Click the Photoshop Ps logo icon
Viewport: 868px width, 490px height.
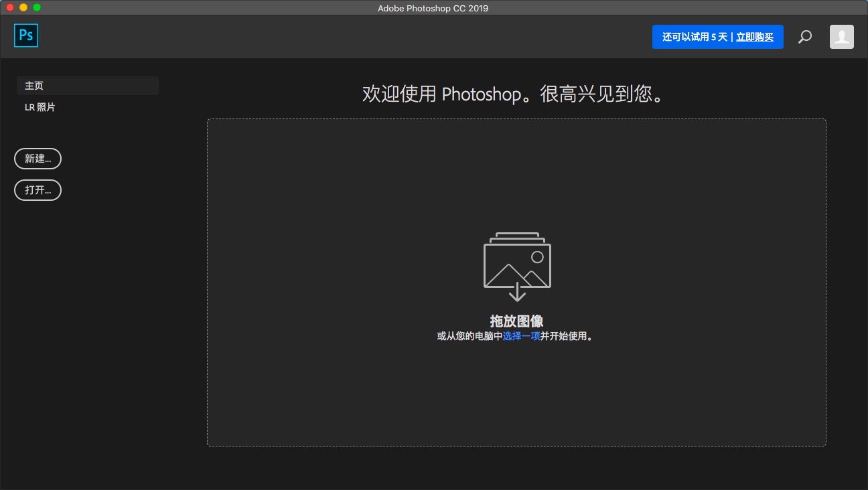[x=26, y=35]
